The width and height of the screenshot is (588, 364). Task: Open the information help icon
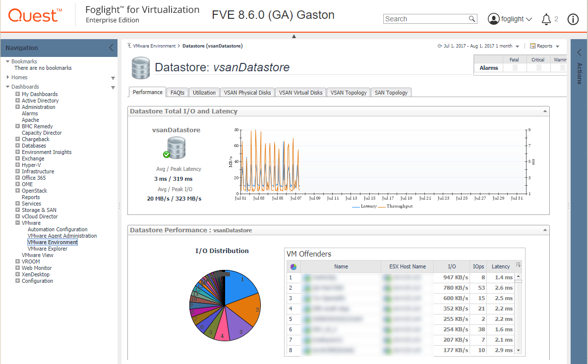[x=573, y=19]
